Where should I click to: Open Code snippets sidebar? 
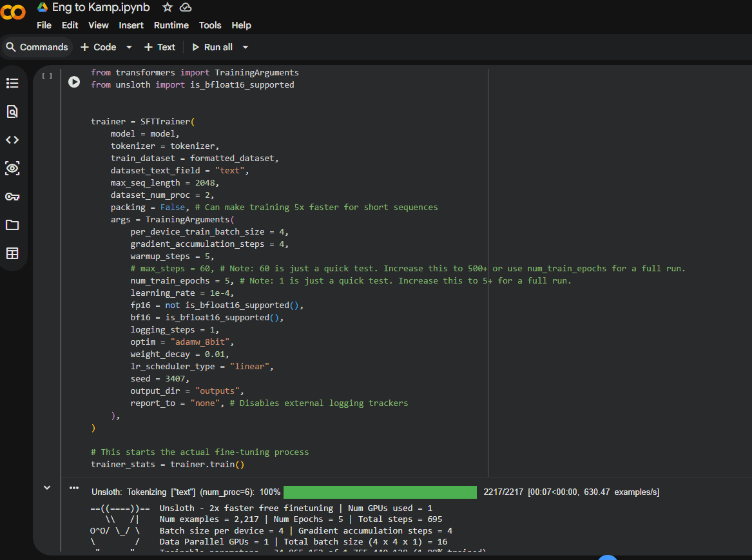[x=12, y=140]
